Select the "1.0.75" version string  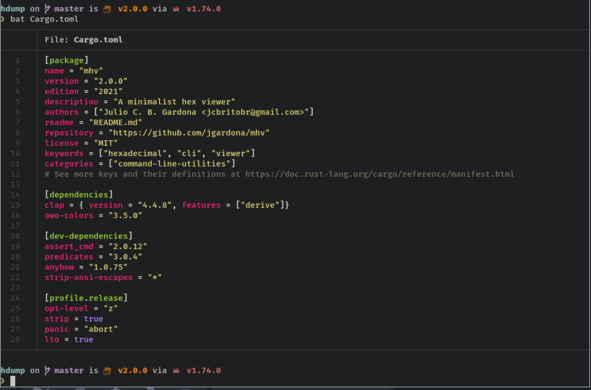(108, 267)
